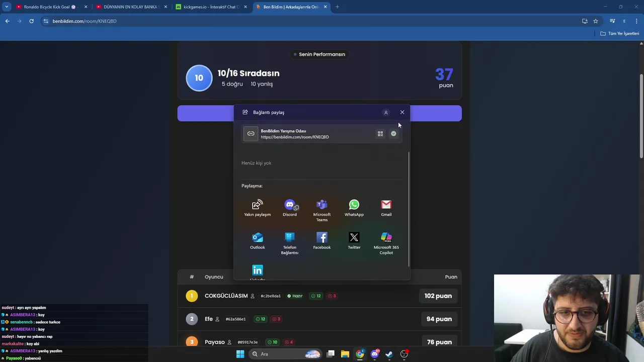
Task: Share the link on Twitter
Action: click(354, 241)
